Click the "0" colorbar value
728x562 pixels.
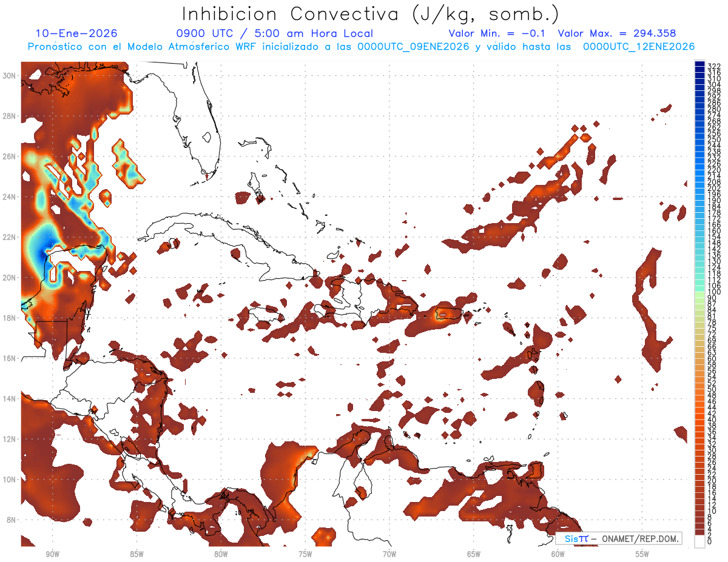coord(710,542)
